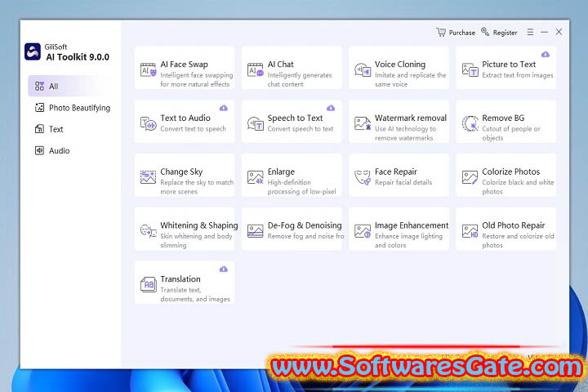Click 'Convert text to speech' description
588x392 pixels.
[193, 129]
